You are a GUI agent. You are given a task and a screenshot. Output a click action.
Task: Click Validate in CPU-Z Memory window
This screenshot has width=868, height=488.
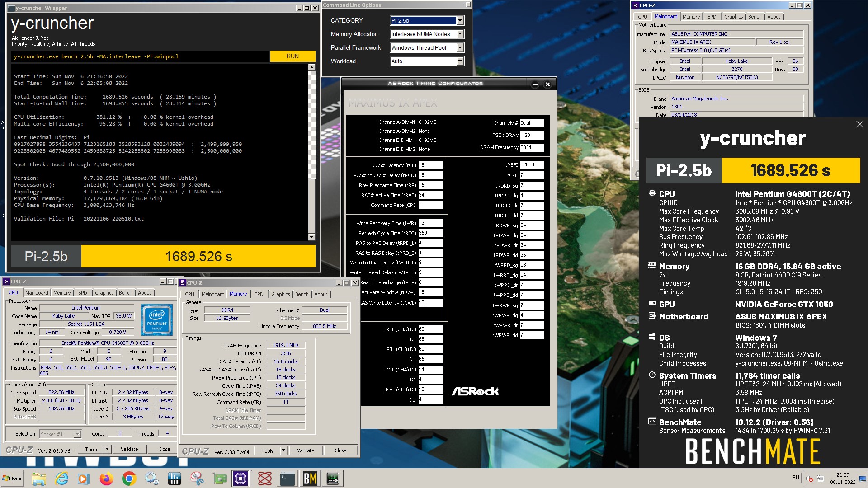[x=306, y=451]
